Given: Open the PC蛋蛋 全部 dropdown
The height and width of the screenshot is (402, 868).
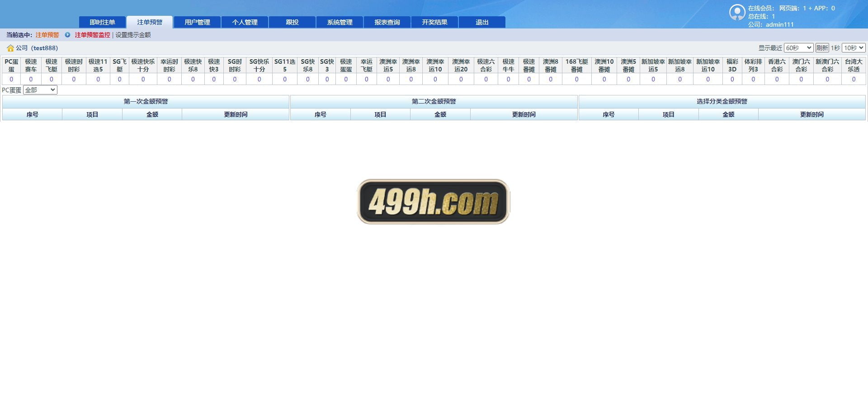Looking at the screenshot, I should click(40, 90).
